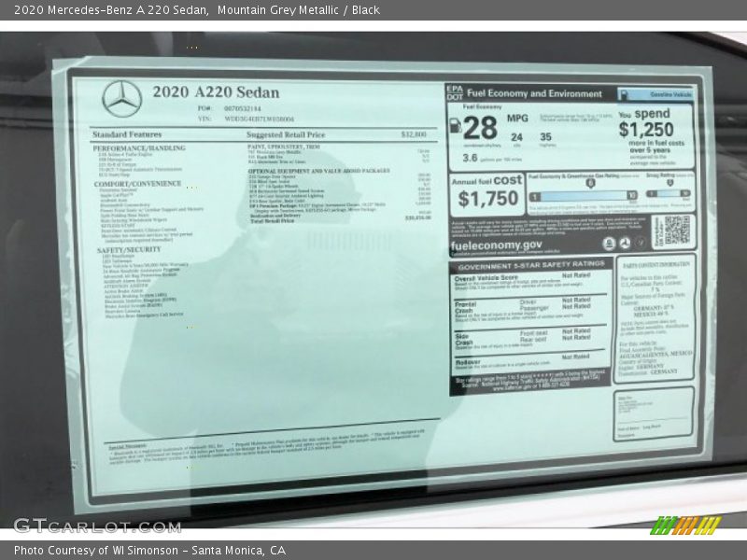Click the PO# number line
Viewport: 747px width, 560px height.
tap(230, 108)
